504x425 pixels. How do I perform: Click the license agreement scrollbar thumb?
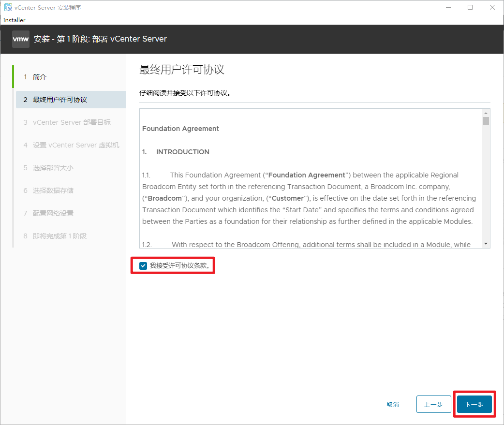(486, 121)
